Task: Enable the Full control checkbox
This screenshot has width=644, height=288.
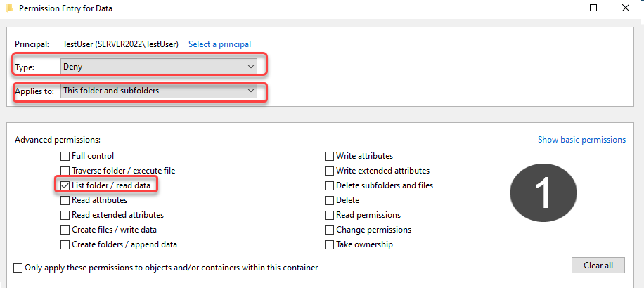Action: pos(65,156)
